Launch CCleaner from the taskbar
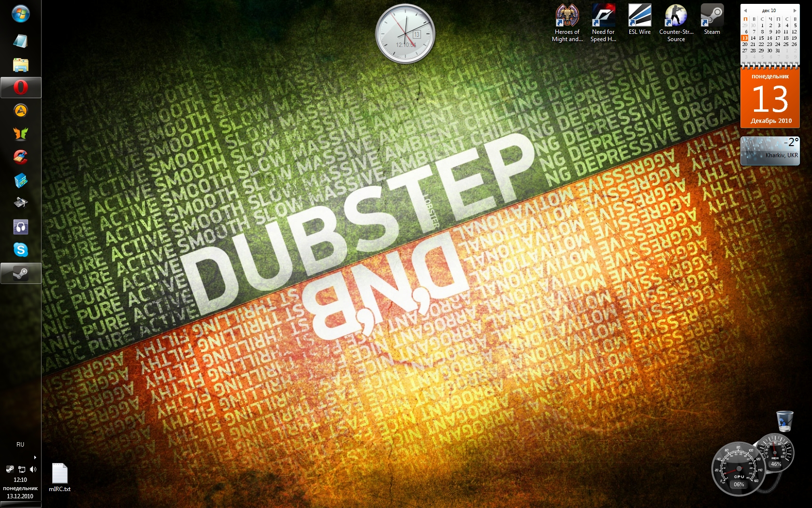812x508 pixels. click(x=20, y=157)
